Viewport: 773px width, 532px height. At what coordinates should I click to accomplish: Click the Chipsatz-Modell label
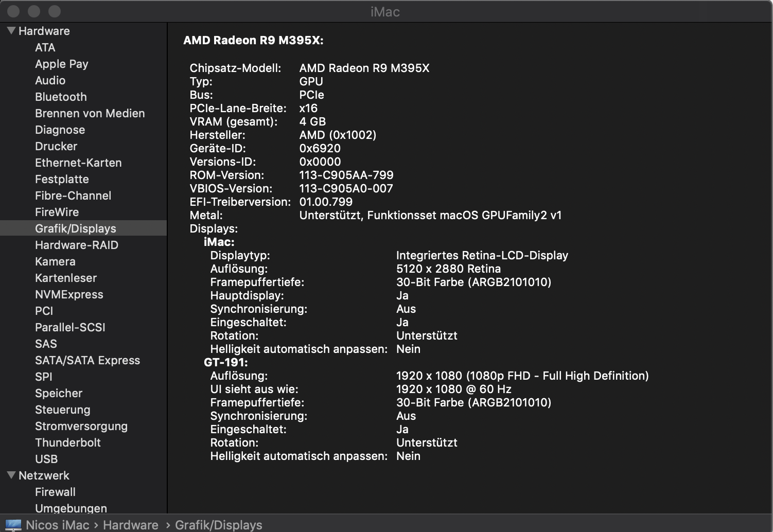click(236, 68)
